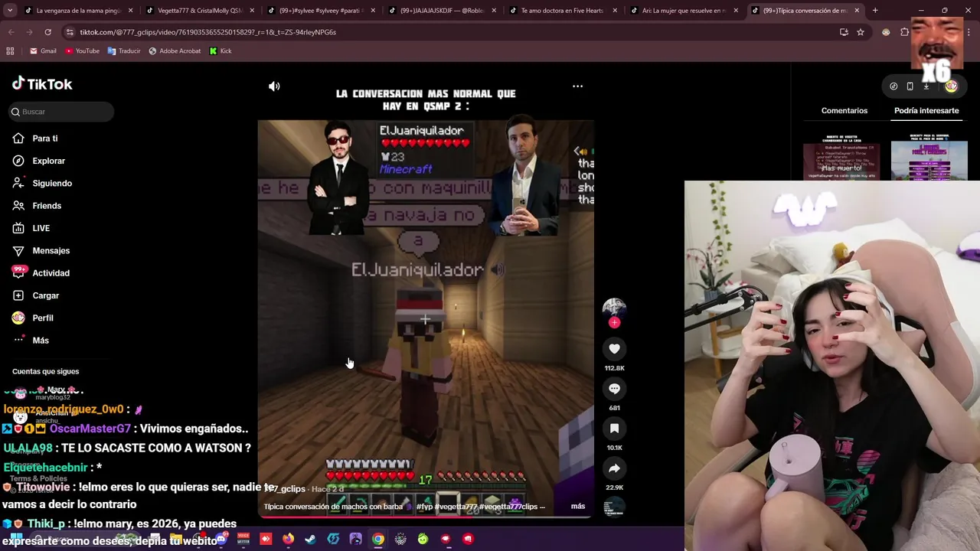The width and height of the screenshot is (980, 551).
Task: Open YouTube bookmark
Action: (82, 51)
